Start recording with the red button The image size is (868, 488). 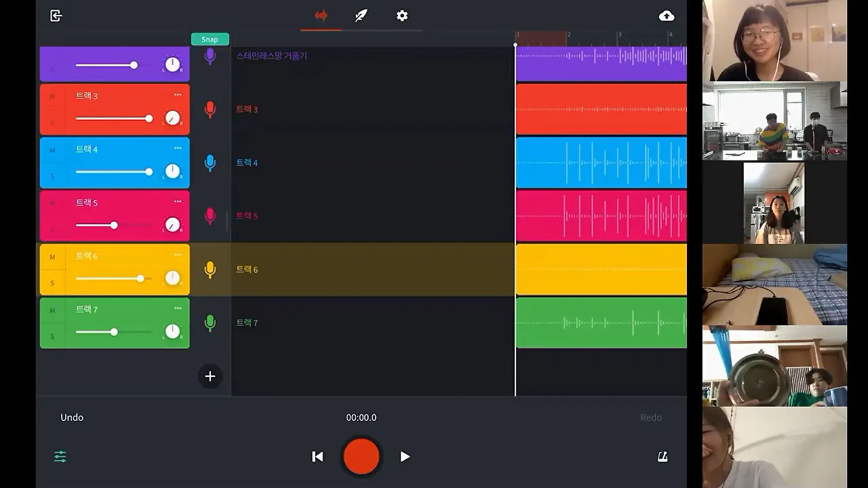[x=361, y=456]
